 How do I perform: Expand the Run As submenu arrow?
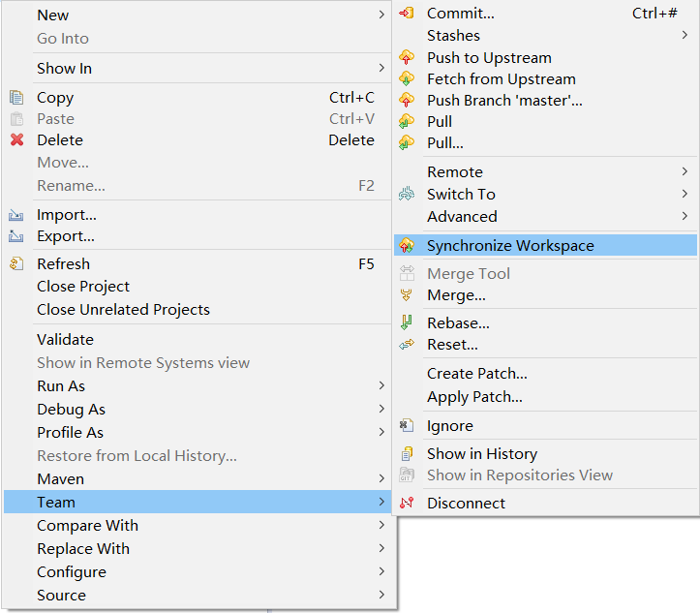pos(381,385)
